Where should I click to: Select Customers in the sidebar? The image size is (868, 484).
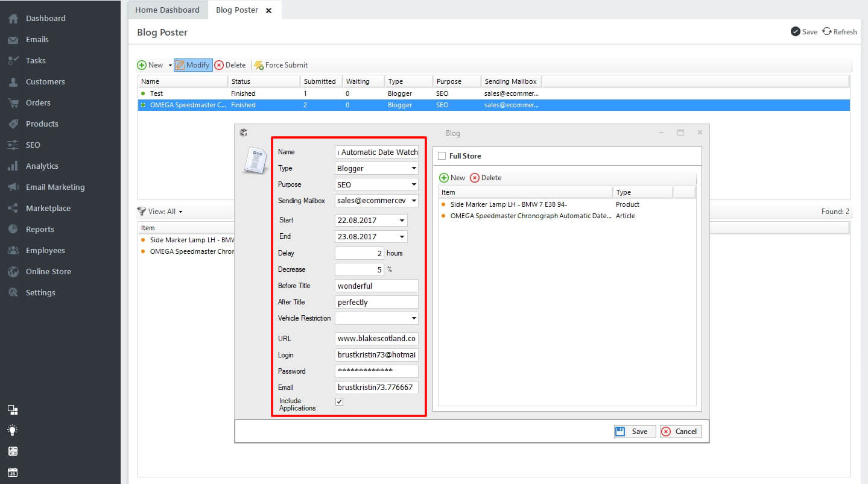pos(45,81)
